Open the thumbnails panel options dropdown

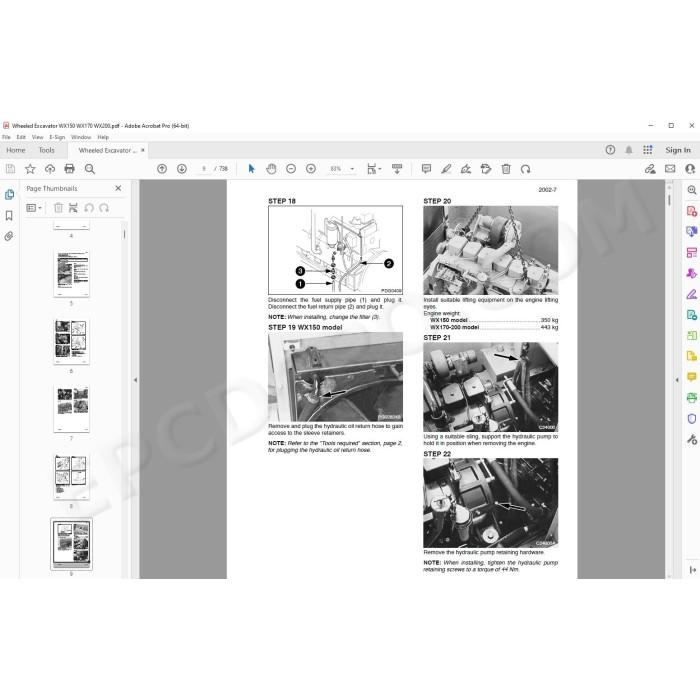(33, 208)
